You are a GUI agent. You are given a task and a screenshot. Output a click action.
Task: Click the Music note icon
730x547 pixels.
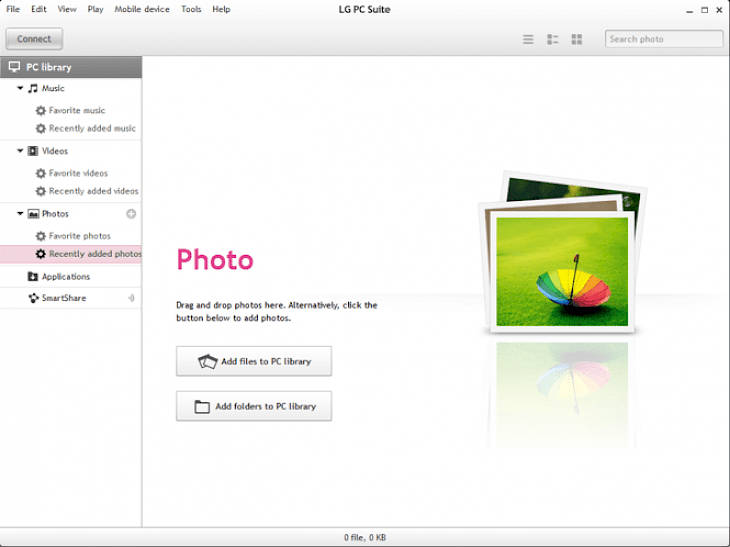click(x=33, y=88)
